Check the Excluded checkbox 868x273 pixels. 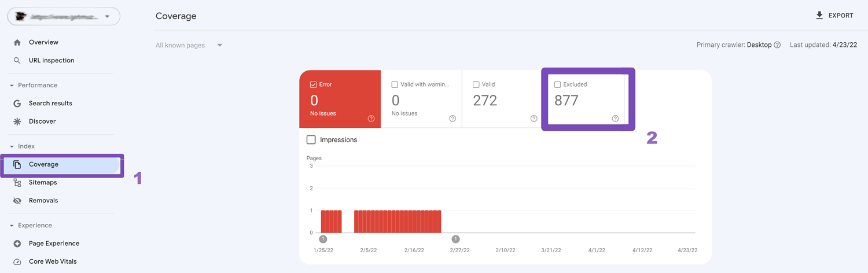tap(557, 84)
